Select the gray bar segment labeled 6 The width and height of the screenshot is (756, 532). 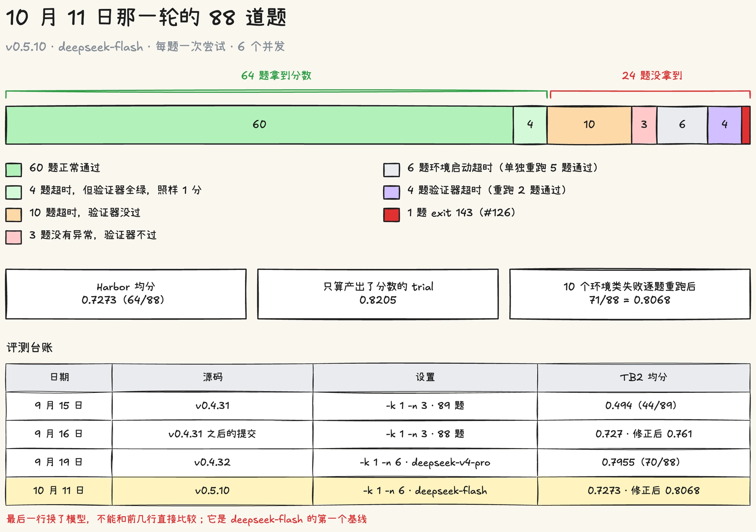click(682, 125)
